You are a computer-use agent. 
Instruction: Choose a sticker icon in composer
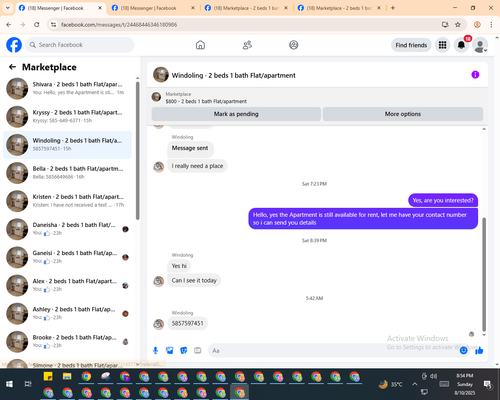(184, 350)
